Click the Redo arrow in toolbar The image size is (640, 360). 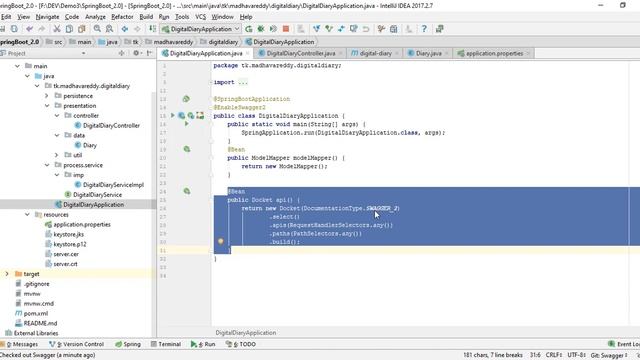click(x=42, y=29)
